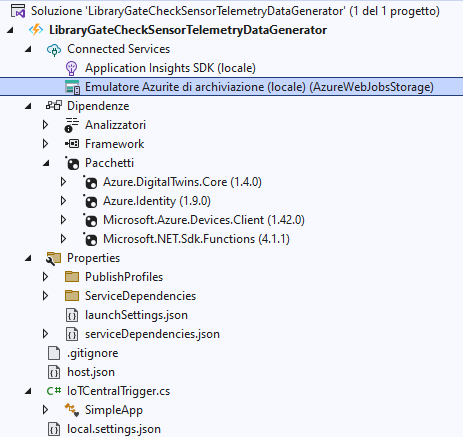Select Emulatore Azurite di archiviazione entry
The image size is (463, 437).
point(259,87)
